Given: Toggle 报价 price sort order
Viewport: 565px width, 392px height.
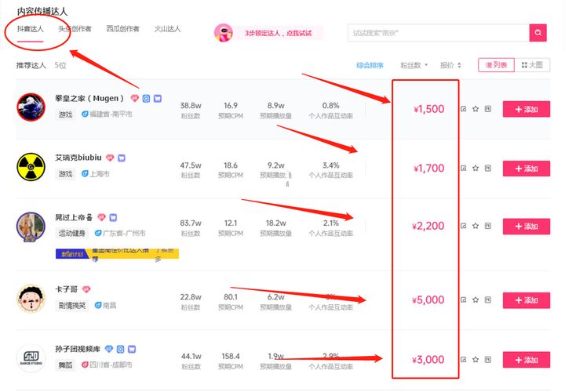Looking at the screenshot, I should [x=450, y=65].
